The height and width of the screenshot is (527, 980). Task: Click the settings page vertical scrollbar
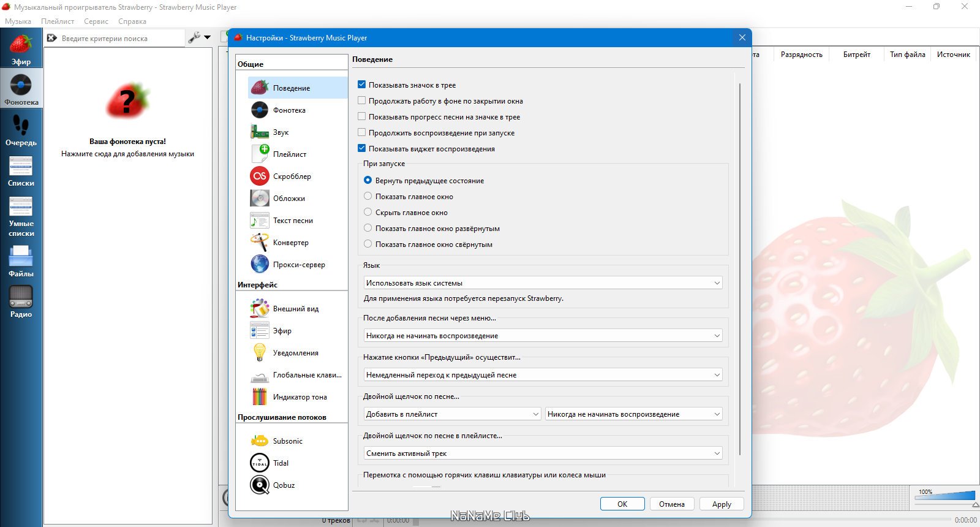(x=740, y=270)
